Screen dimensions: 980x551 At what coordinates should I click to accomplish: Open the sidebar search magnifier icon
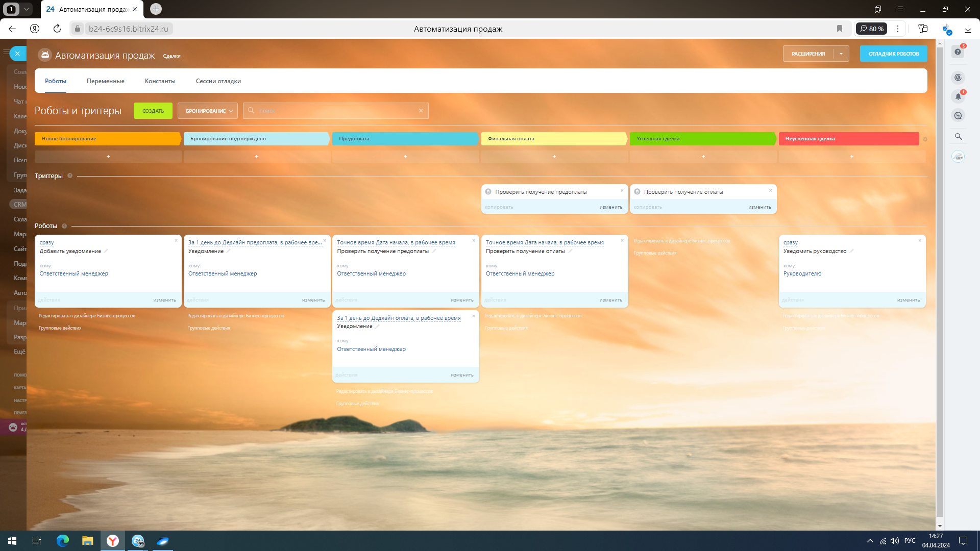(x=958, y=137)
